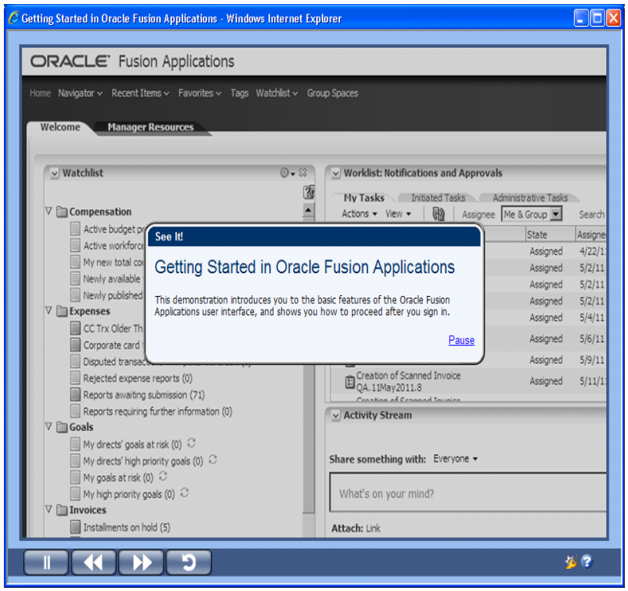Refresh My goals at risk item
This screenshot has height=591, width=628.
click(x=163, y=476)
